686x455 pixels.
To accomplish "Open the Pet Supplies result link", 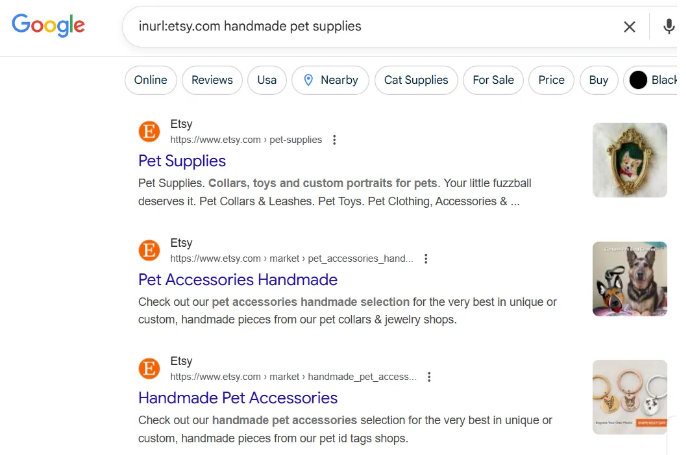I will (182, 161).
